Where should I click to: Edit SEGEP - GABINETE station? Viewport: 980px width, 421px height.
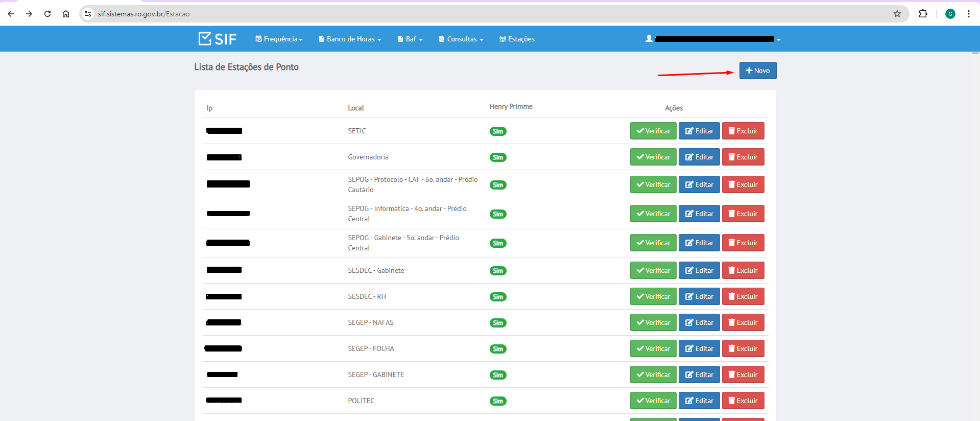pyautogui.click(x=699, y=375)
